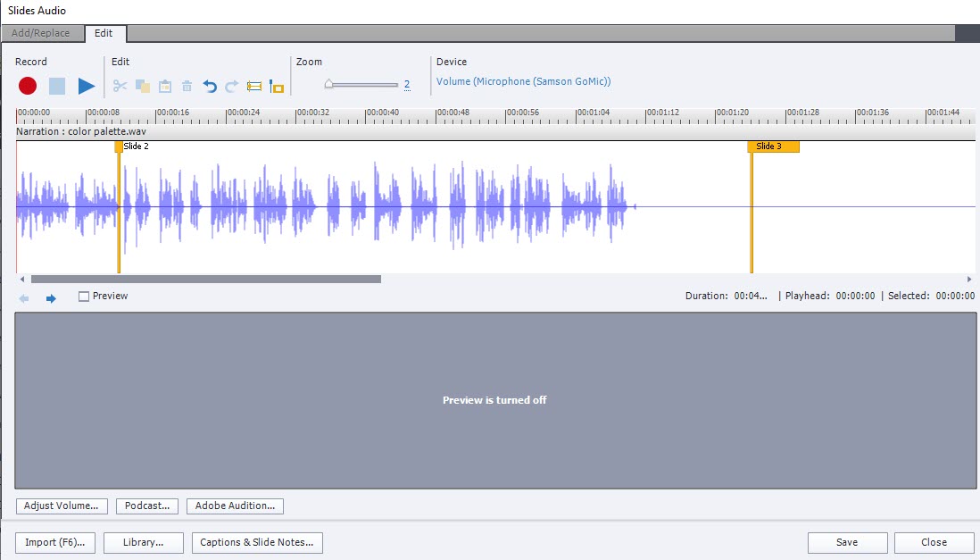
Task: Open the Volume (Microphone) device link
Action: [523, 82]
